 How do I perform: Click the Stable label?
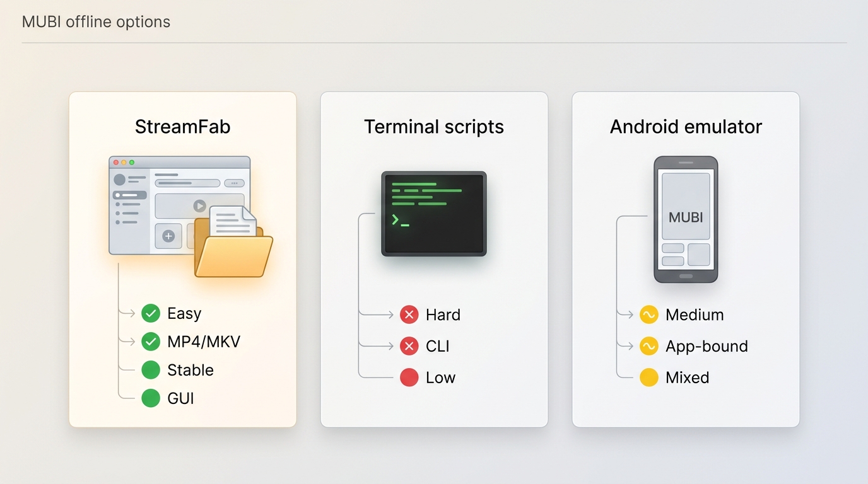(191, 370)
